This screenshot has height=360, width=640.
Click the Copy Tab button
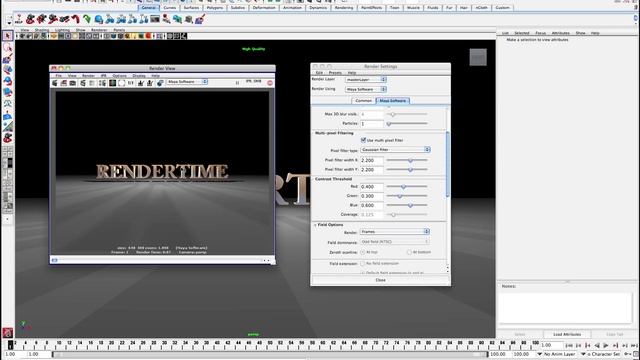[x=615, y=334]
